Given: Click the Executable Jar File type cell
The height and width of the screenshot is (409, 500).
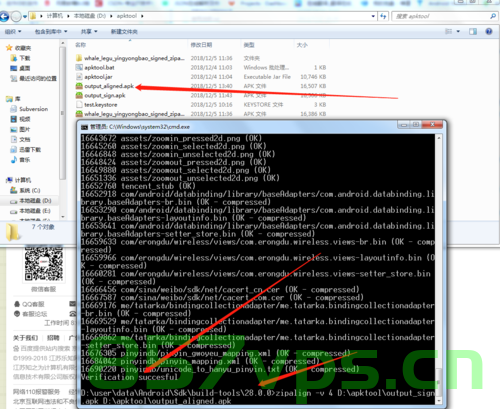Looking at the screenshot, I should click(x=267, y=77).
